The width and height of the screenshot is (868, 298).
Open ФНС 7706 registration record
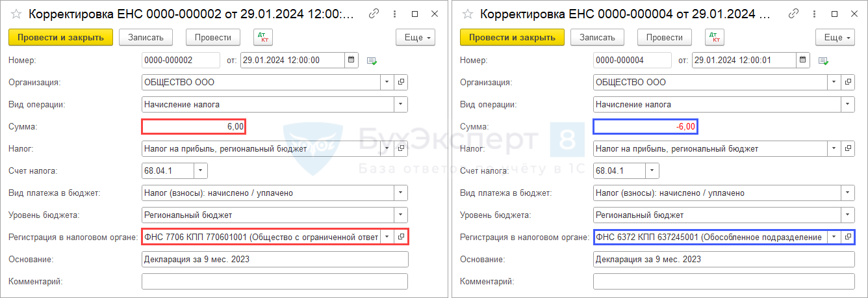coord(401,237)
